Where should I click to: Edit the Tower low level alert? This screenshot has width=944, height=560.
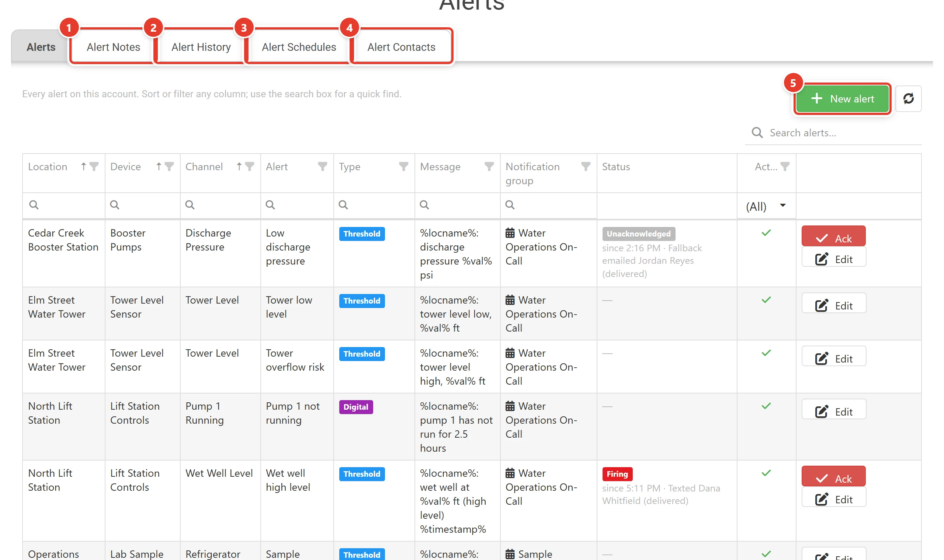click(x=833, y=304)
